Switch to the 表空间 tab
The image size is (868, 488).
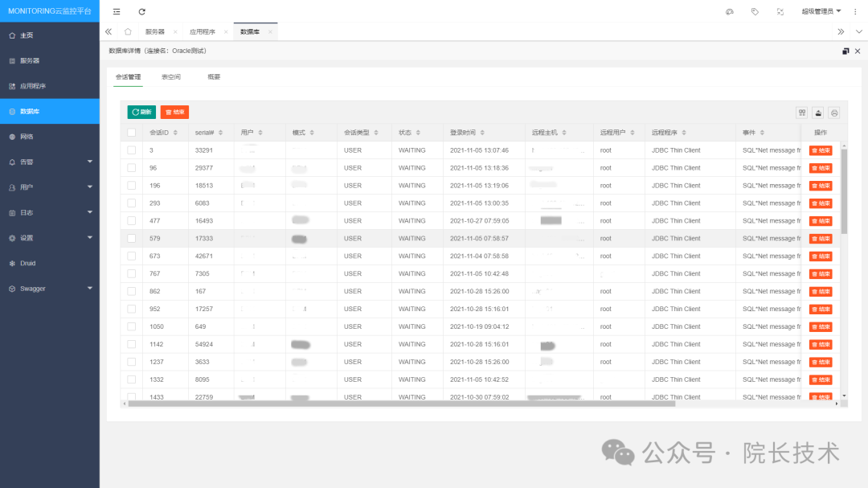pyautogui.click(x=171, y=77)
